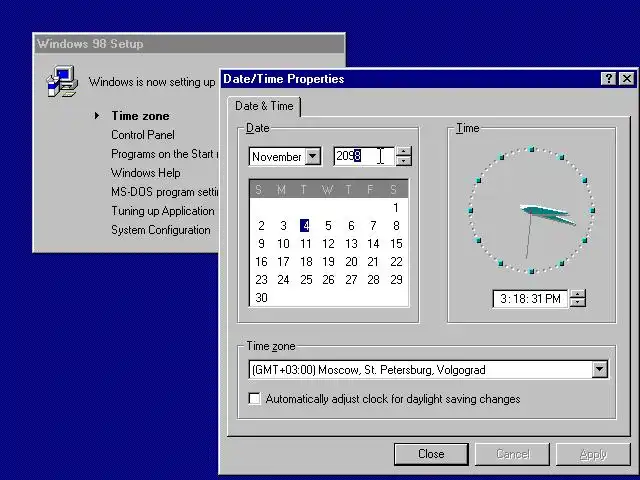Click System Configuration step in Setup window
The height and width of the screenshot is (480, 640).
(161, 230)
